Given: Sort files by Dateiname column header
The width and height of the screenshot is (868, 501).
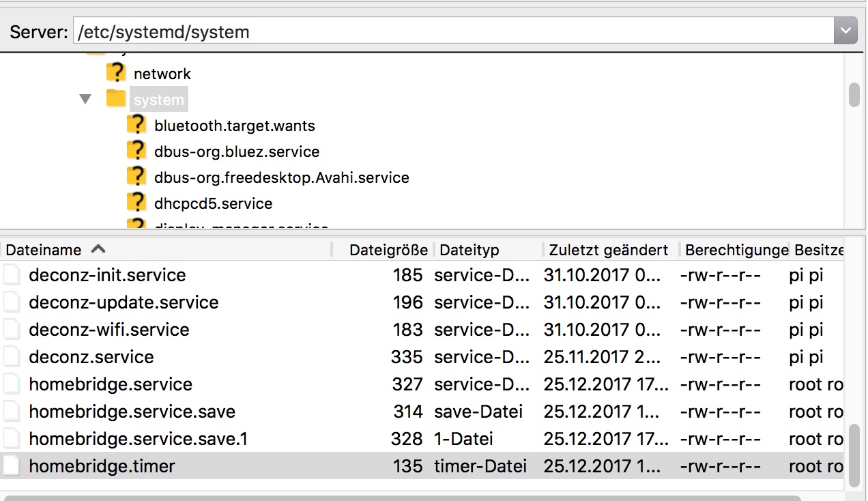Looking at the screenshot, I should pyautogui.click(x=44, y=250).
